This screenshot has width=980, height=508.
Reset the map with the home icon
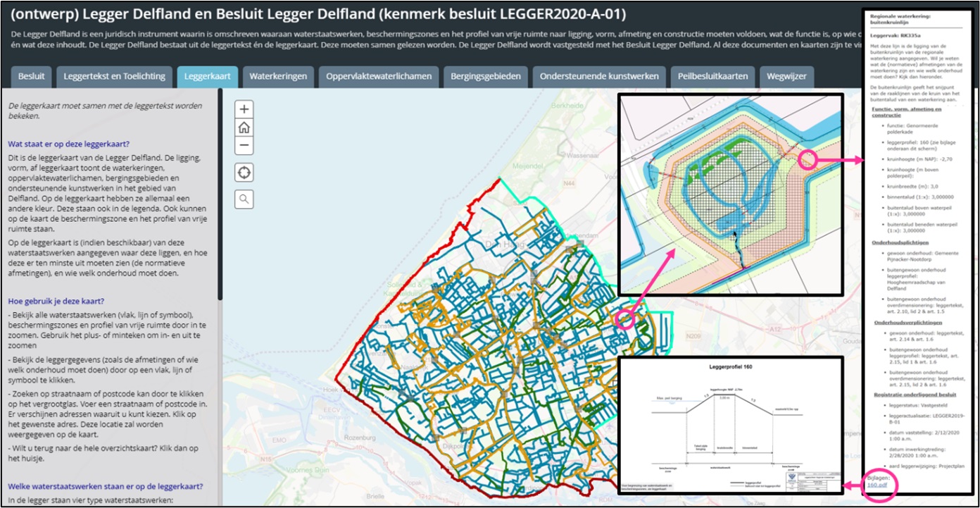point(244,128)
